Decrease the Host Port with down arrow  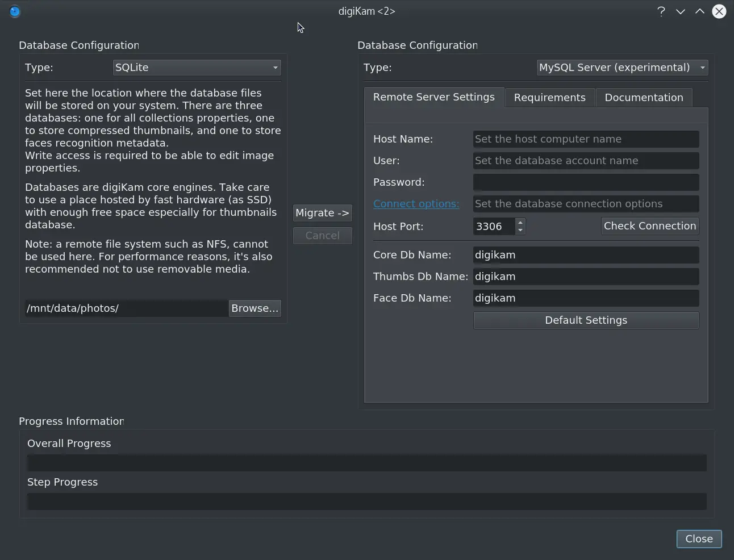click(520, 231)
